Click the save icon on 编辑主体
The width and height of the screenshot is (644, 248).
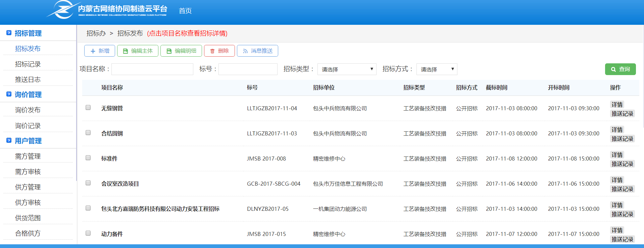[x=126, y=51]
